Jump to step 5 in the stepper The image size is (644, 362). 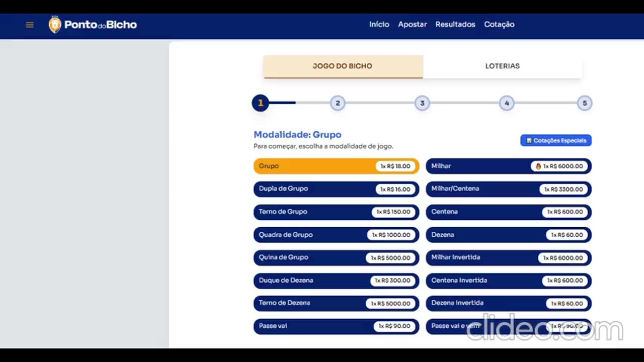point(585,103)
